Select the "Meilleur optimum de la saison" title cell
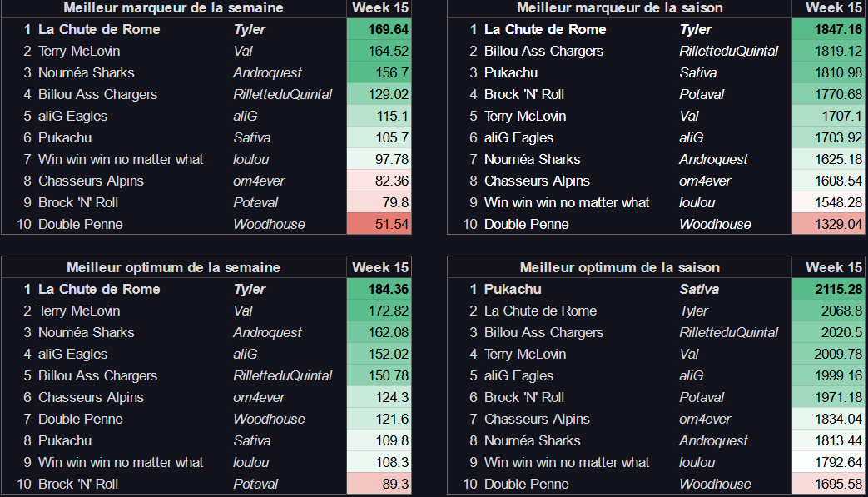Screen dimensions: 868x497 [619, 268]
